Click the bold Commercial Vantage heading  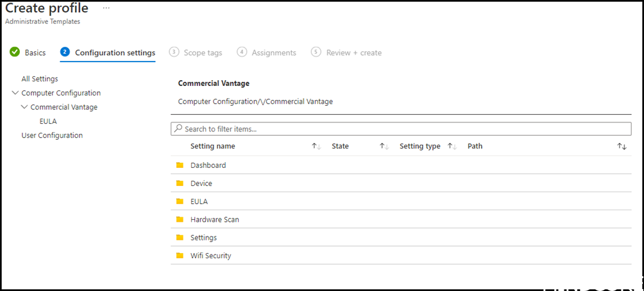click(x=214, y=83)
